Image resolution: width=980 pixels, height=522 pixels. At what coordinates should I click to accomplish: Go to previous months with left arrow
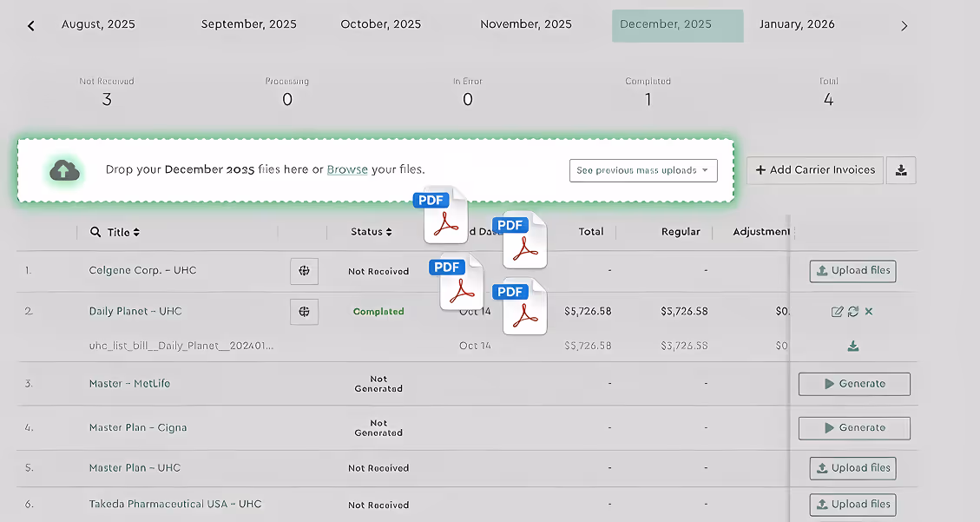(30, 26)
